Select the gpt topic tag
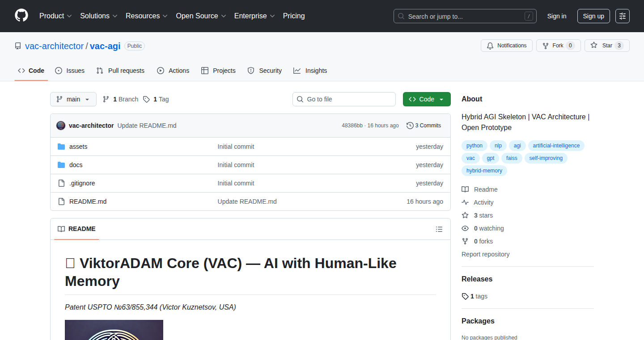The height and width of the screenshot is (340, 644). (x=491, y=158)
